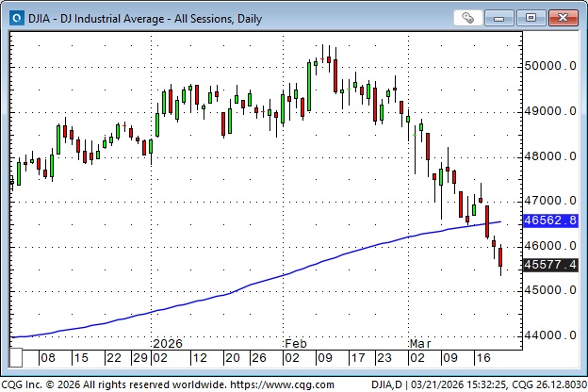The image size is (588, 392).
Task: Click the small square box at time axis left
Action: coord(16,358)
